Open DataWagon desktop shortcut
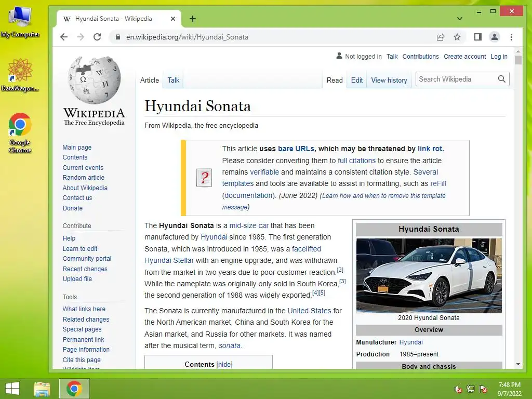The height and width of the screenshot is (399, 532). click(20, 75)
